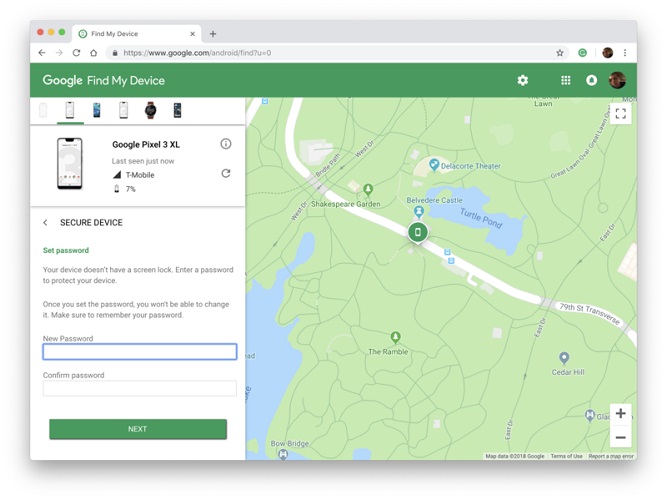Focus the New Password field
The image size is (667, 500).
coord(140,351)
